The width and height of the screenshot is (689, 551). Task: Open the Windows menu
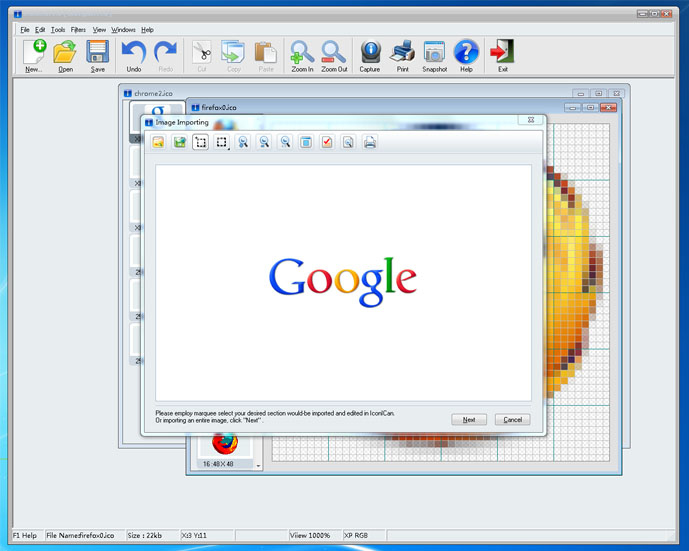click(x=123, y=30)
